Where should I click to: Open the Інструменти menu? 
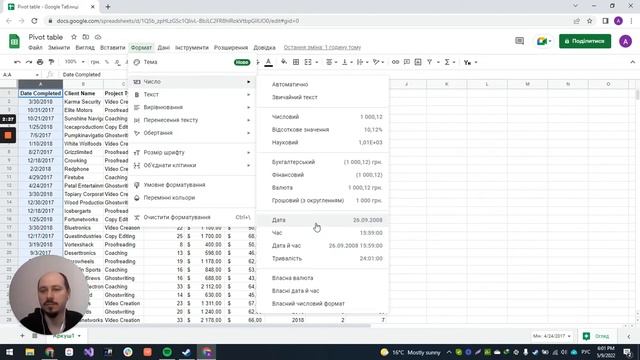click(x=192, y=48)
